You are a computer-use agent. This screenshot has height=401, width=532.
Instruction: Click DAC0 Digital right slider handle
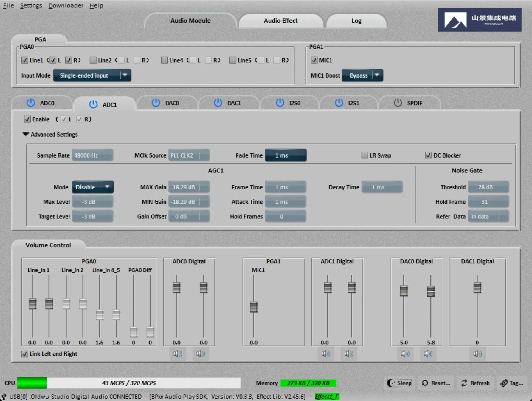(431, 291)
